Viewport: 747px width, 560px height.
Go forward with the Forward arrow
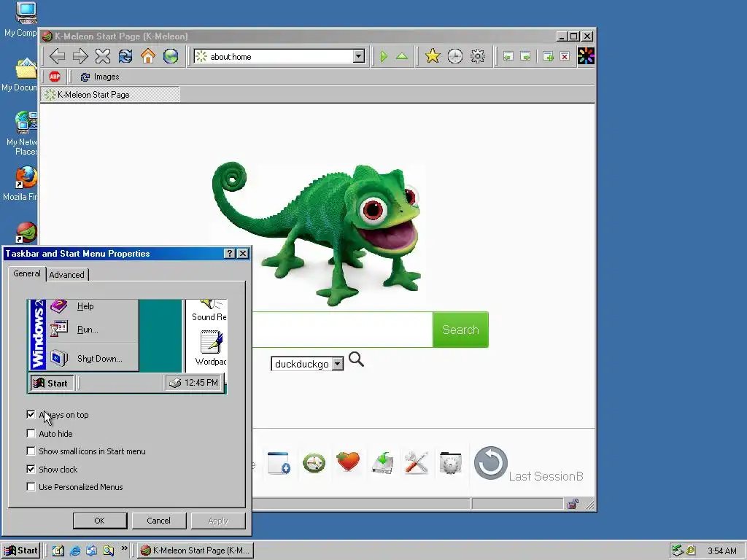[80, 56]
